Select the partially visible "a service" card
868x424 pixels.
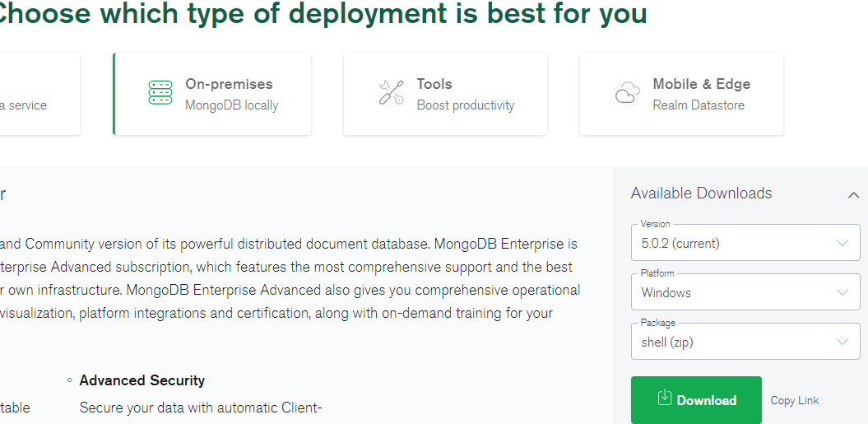click(37, 94)
